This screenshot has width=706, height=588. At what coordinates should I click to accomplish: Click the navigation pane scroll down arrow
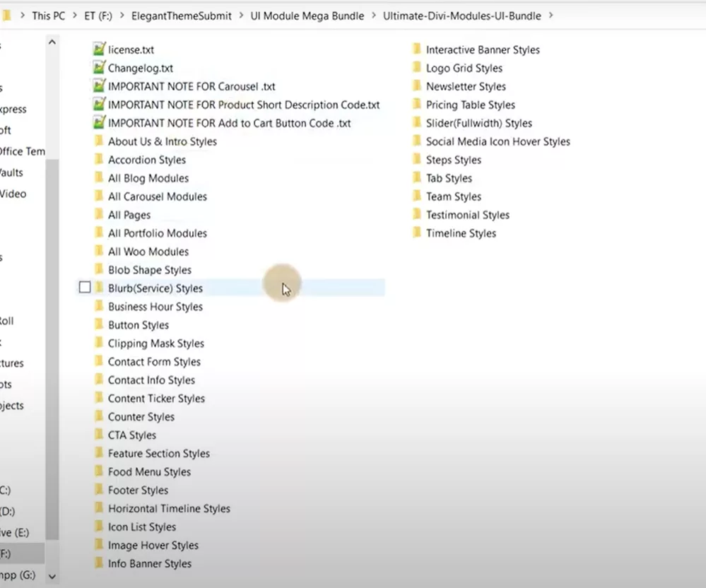tap(52, 576)
